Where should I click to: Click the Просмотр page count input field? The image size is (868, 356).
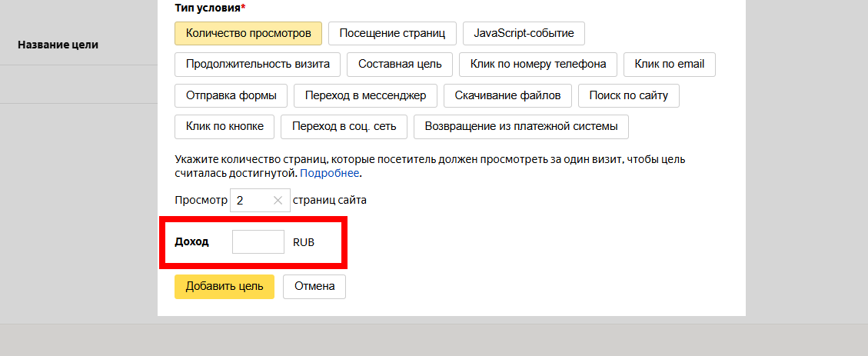252,201
